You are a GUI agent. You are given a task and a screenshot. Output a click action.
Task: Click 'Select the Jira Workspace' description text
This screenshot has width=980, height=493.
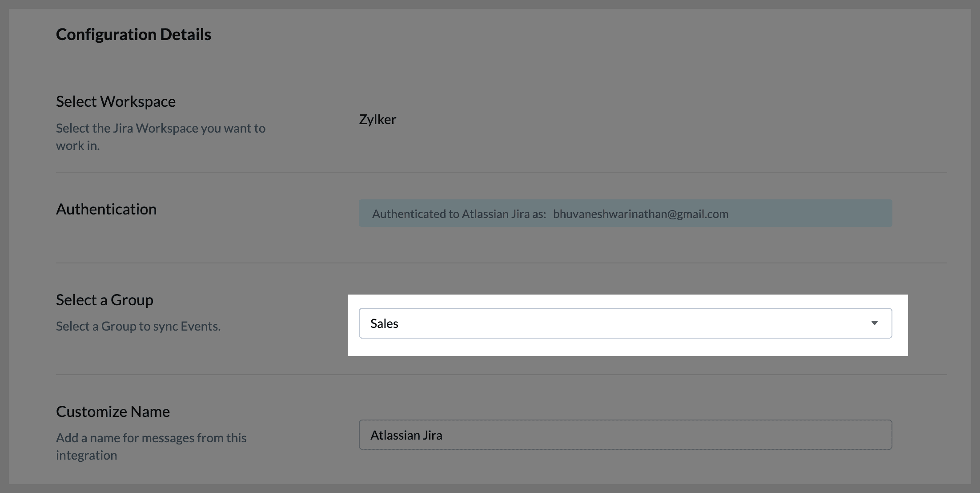pyautogui.click(x=161, y=128)
